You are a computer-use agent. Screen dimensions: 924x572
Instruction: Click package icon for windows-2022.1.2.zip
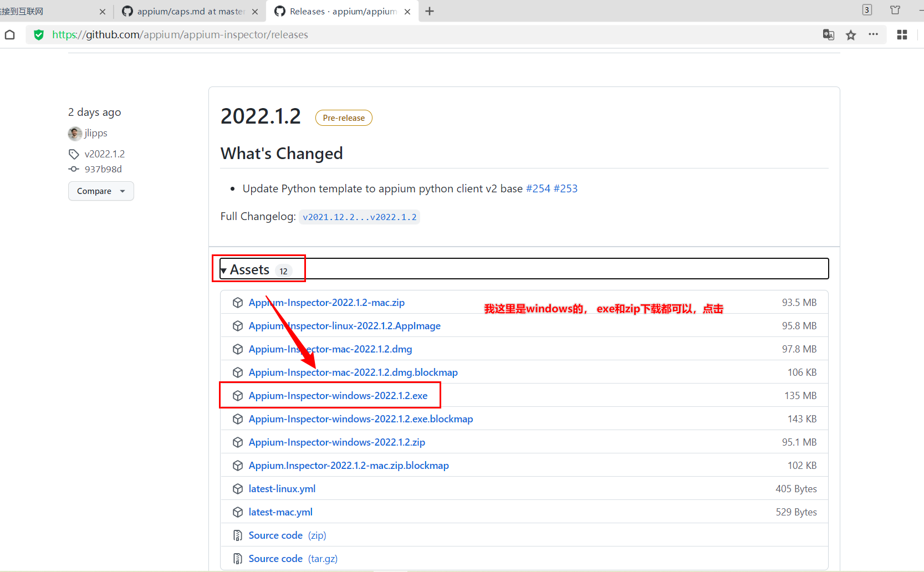coord(238,442)
